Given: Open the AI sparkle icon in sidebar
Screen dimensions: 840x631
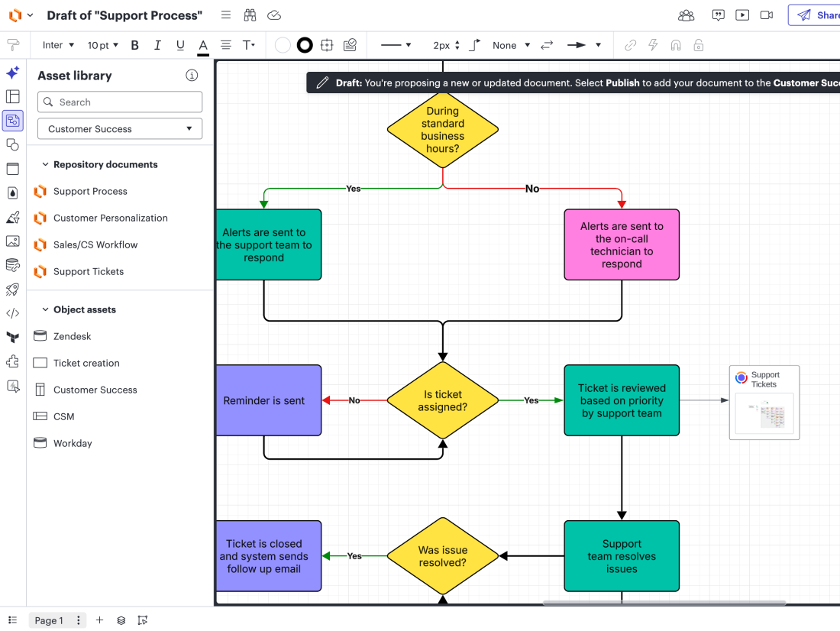Looking at the screenshot, I should [13, 73].
